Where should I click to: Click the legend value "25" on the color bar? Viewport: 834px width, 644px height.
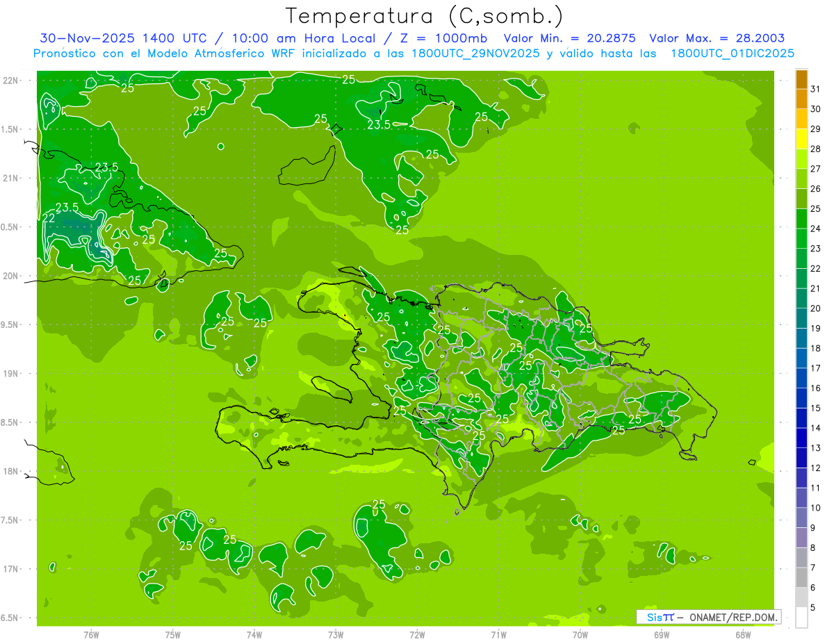coord(815,208)
